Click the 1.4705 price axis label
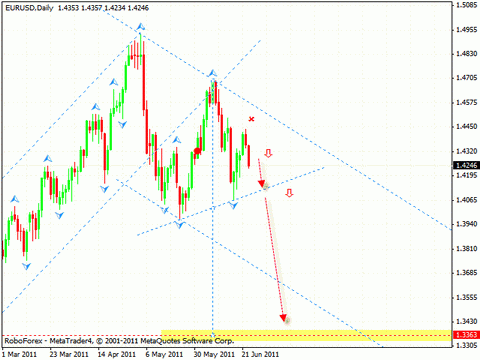 point(466,78)
